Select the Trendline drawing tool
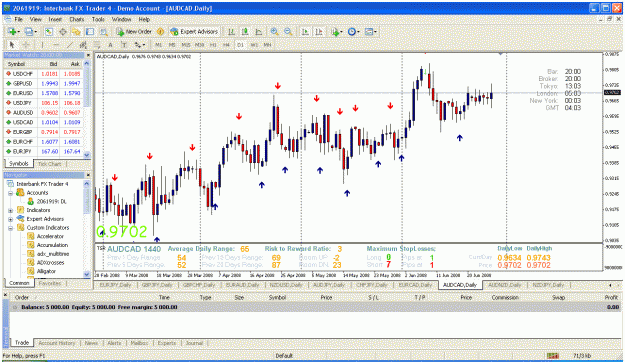Screen dimensions: 625x362 [x=69, y=45]
